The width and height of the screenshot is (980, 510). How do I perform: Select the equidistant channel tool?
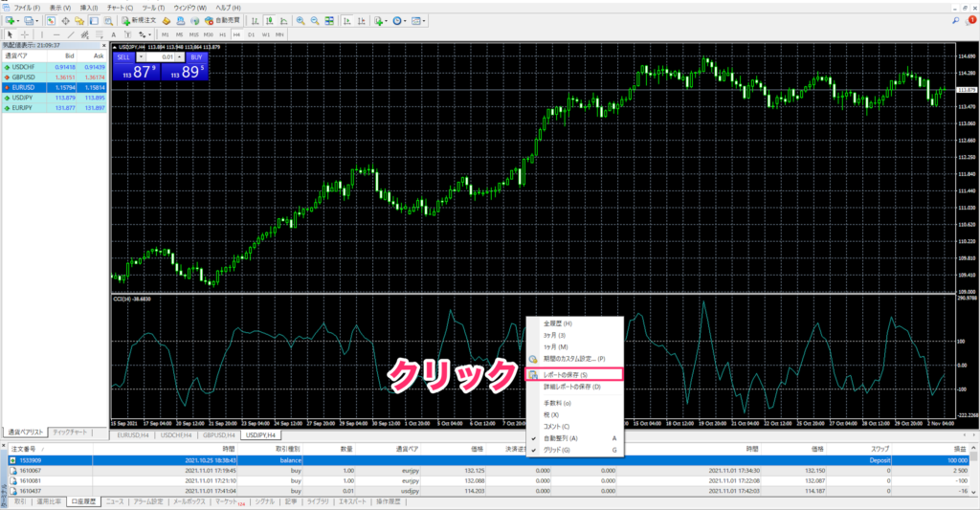(85, 34)
